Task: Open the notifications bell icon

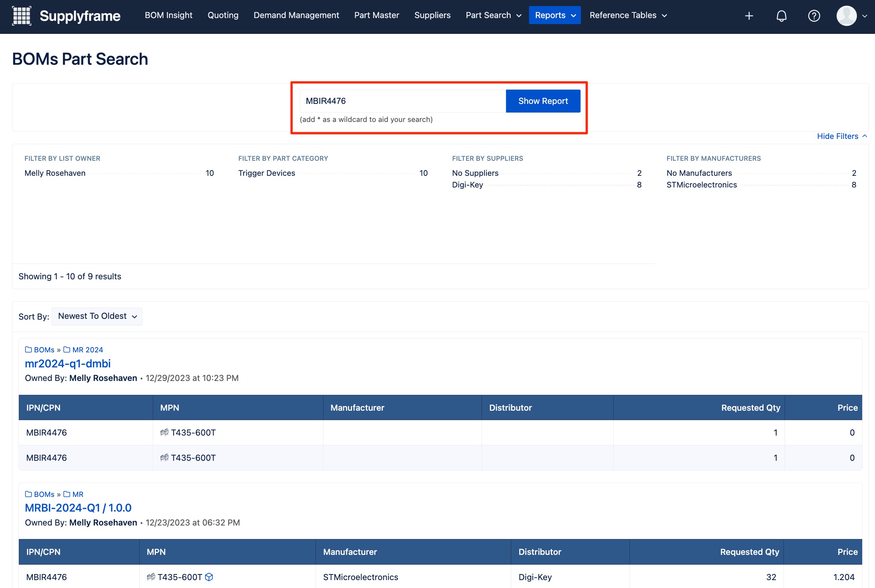Action: [x=782, y=16]
